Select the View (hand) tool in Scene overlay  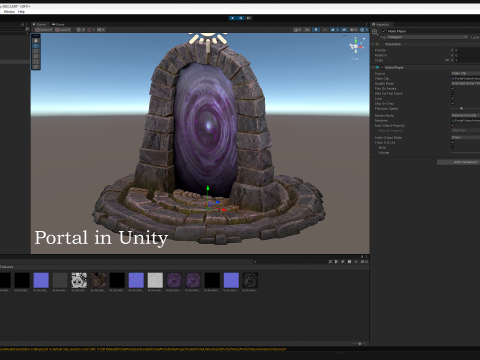pos(36,40)
